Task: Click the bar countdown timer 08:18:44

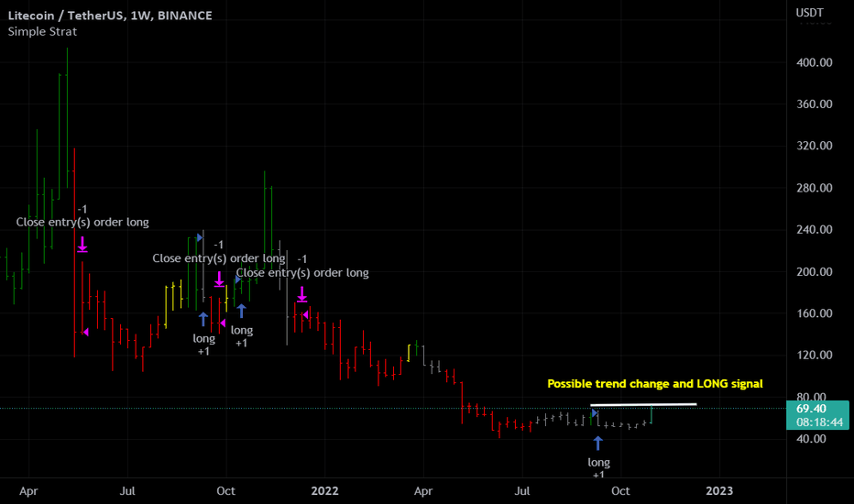Action: click(x=818, y=422)
